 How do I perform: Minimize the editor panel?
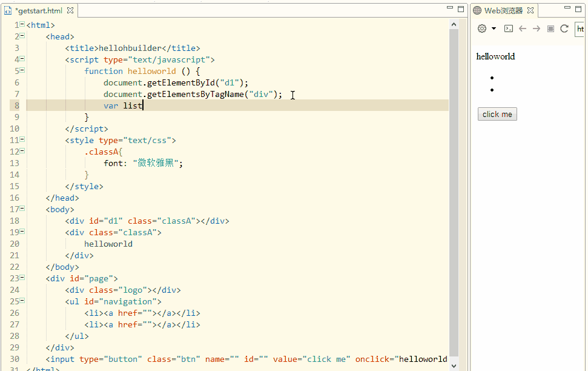450,7
